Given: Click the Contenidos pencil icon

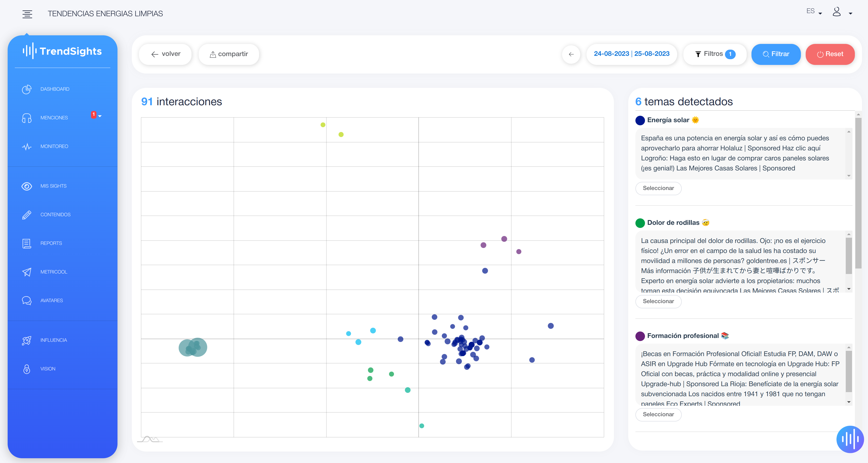Looking at the screenshot, I should [x=27, y=215].
